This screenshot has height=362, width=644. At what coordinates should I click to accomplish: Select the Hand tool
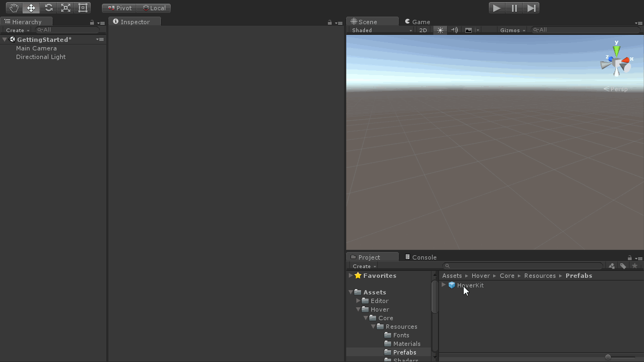click(14, 8)
